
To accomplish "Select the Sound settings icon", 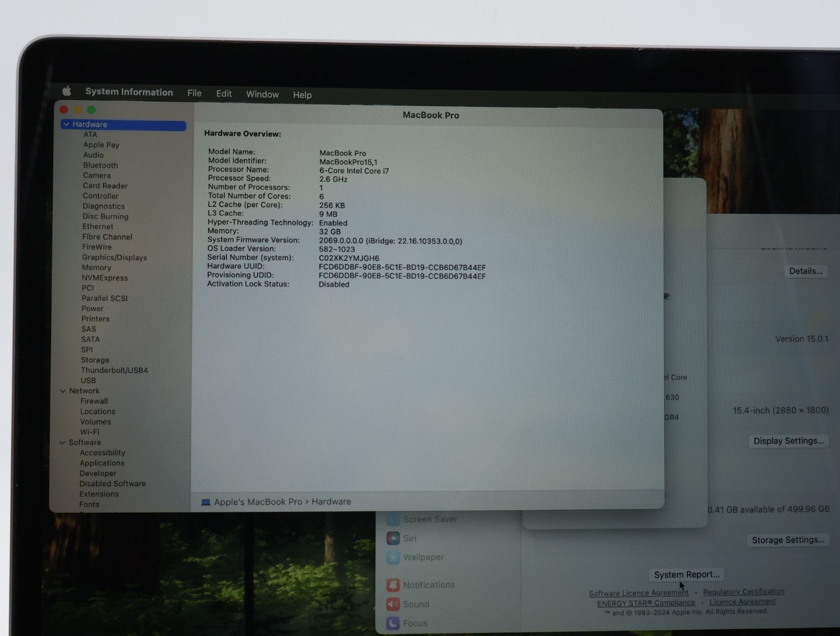I will (x=393, y=604).
